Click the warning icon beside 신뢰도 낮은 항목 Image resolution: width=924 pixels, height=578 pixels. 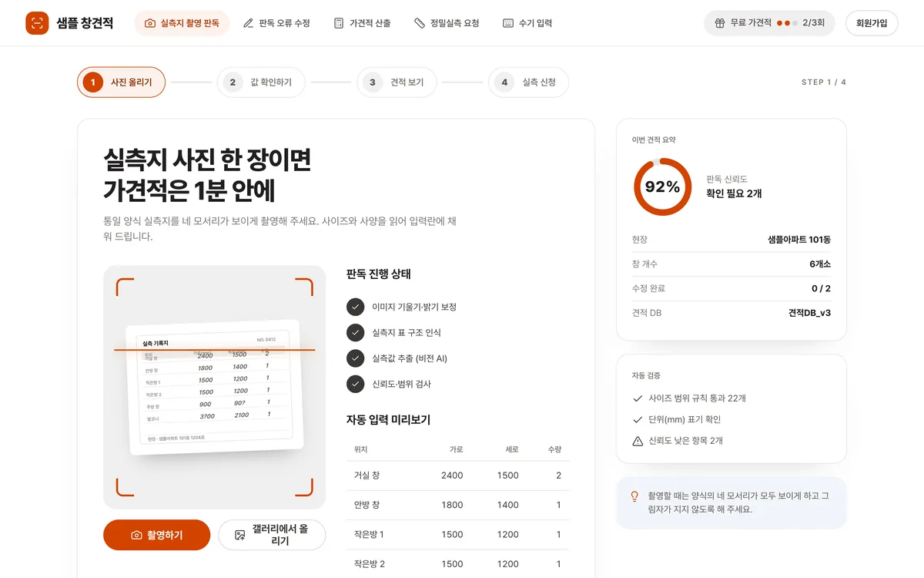point(638,441)
